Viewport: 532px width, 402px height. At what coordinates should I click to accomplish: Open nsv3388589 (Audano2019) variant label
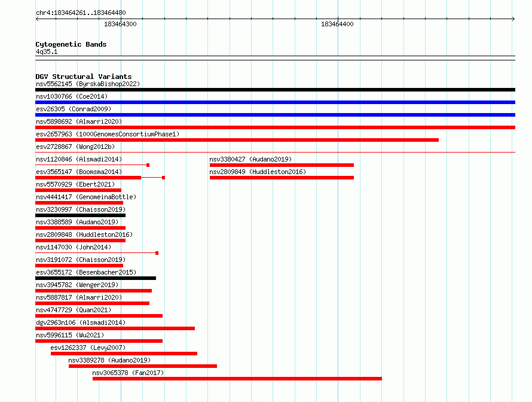point(77,222)
